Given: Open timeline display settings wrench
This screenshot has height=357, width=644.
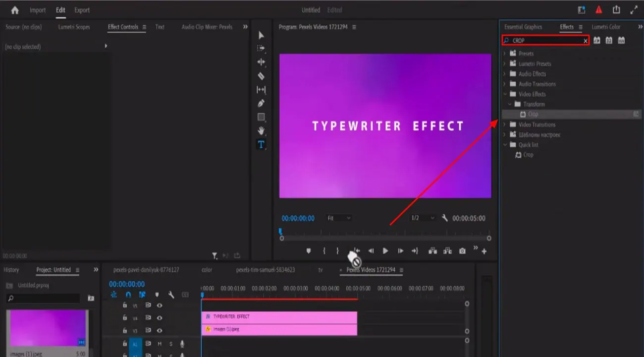Looking at the screenshot, I should [171, 295].
